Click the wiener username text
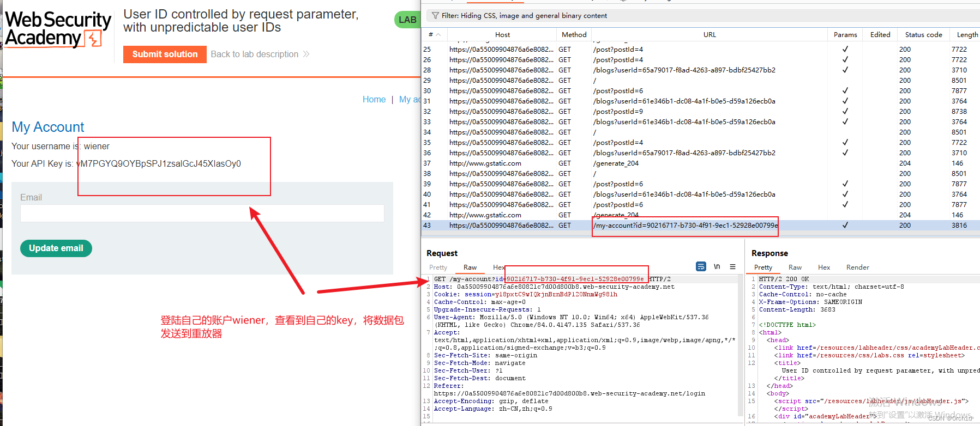Viewport: 980px width, 426px height. 97,146
